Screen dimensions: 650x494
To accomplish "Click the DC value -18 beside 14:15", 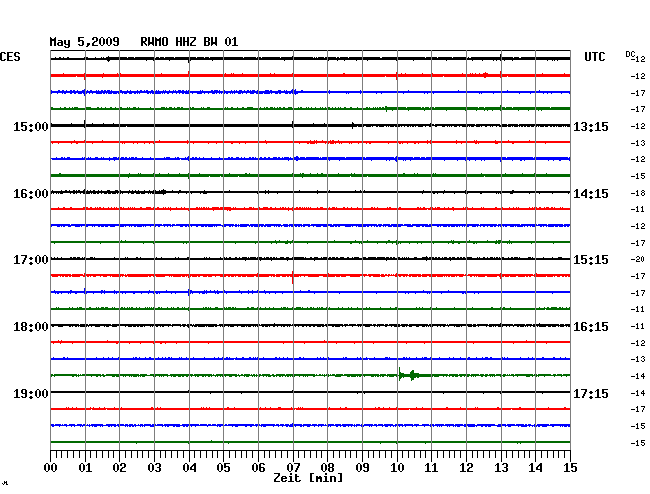I will click(638, 193).
